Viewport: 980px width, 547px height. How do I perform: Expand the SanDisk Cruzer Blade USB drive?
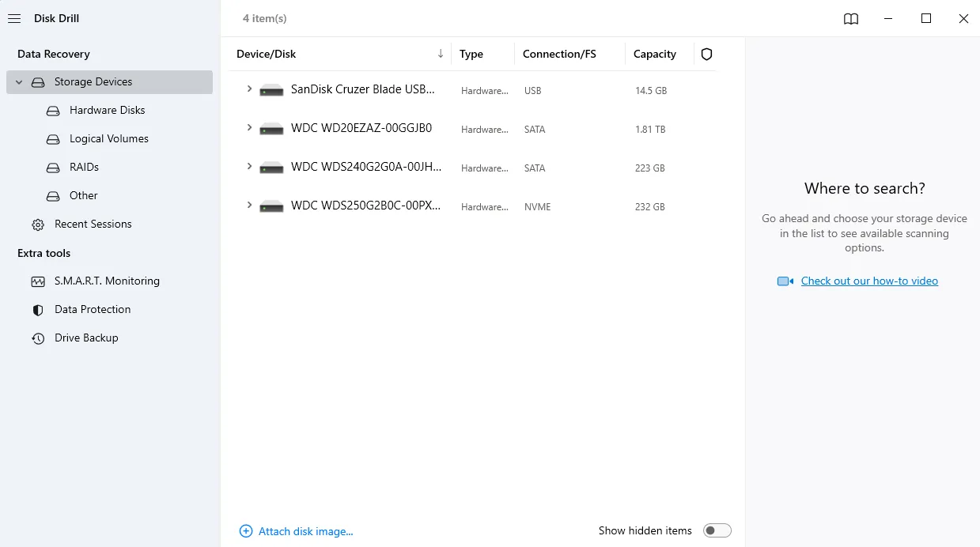(x=249, y=89)
